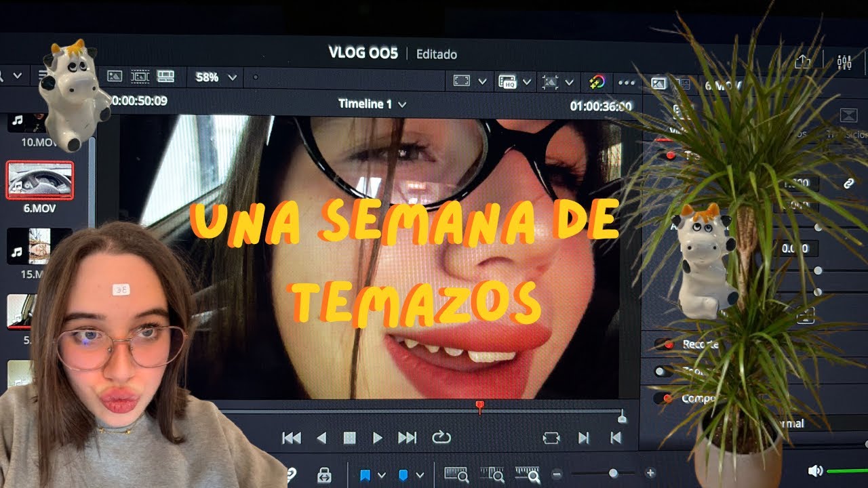The height and width of the screenshot is (488, 868).
Task: Switch to single viewer mode icon
Action: click(x=115, y=77)
